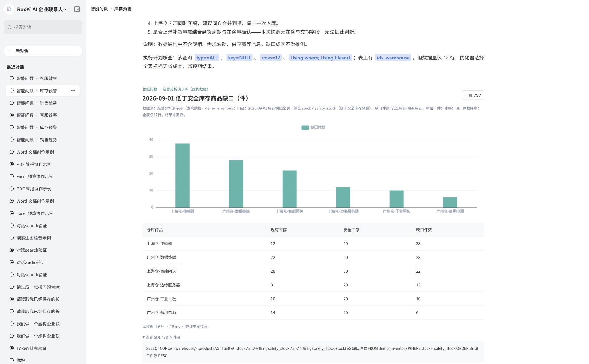Collapse the 查看 SQL 与查询时间 section

point(161,337)
